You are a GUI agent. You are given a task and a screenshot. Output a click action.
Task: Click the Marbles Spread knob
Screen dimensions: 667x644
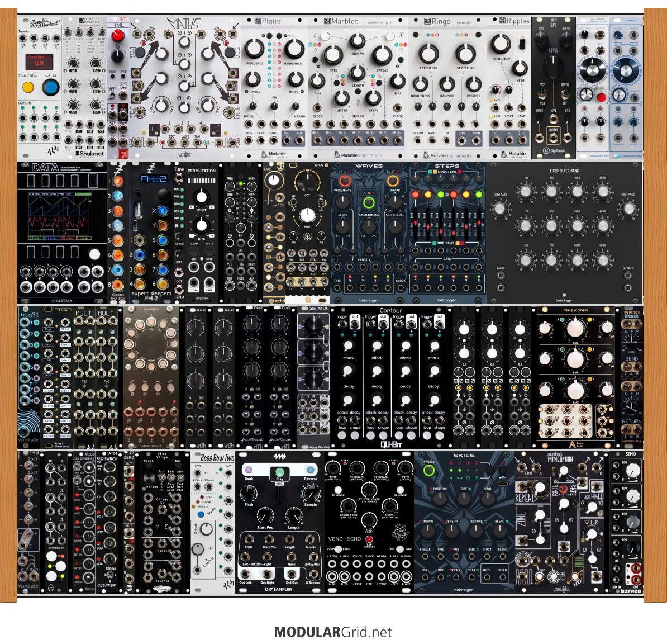coord(382,56)
